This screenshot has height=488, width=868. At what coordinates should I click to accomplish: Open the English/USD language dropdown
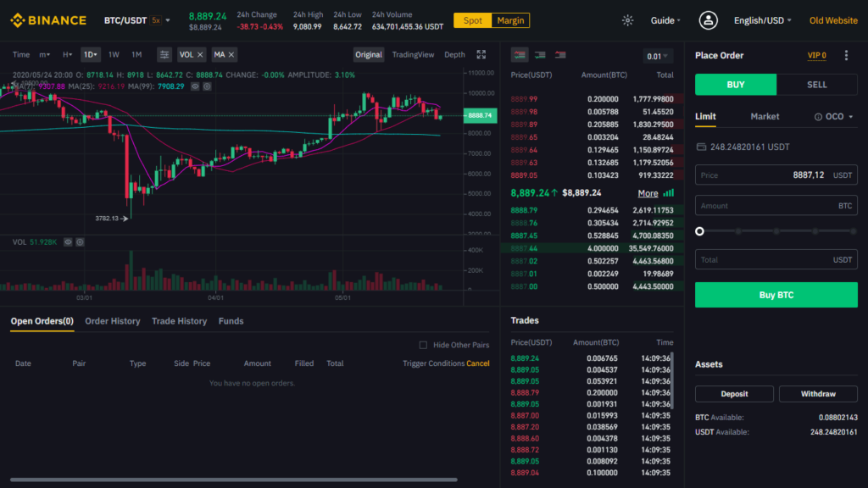[762, 20]
